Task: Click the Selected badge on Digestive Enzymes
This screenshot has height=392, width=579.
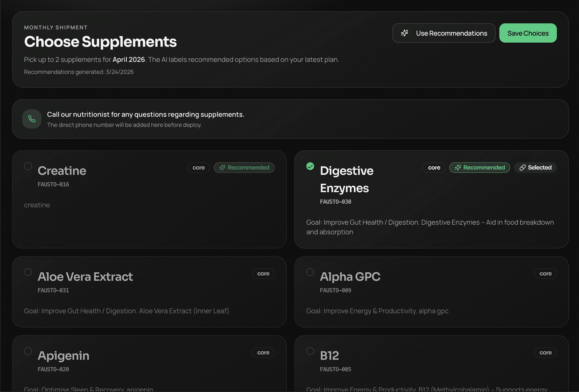Action: tap(535, 168)
